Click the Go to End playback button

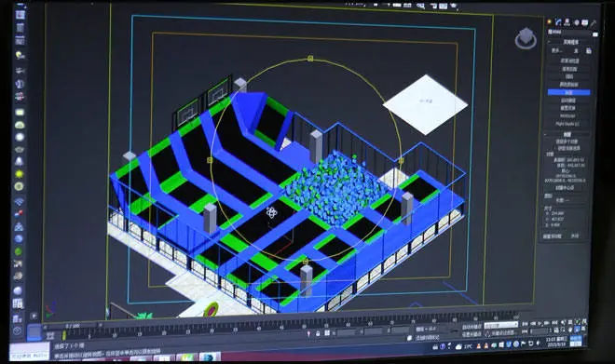tap(554, 323)
